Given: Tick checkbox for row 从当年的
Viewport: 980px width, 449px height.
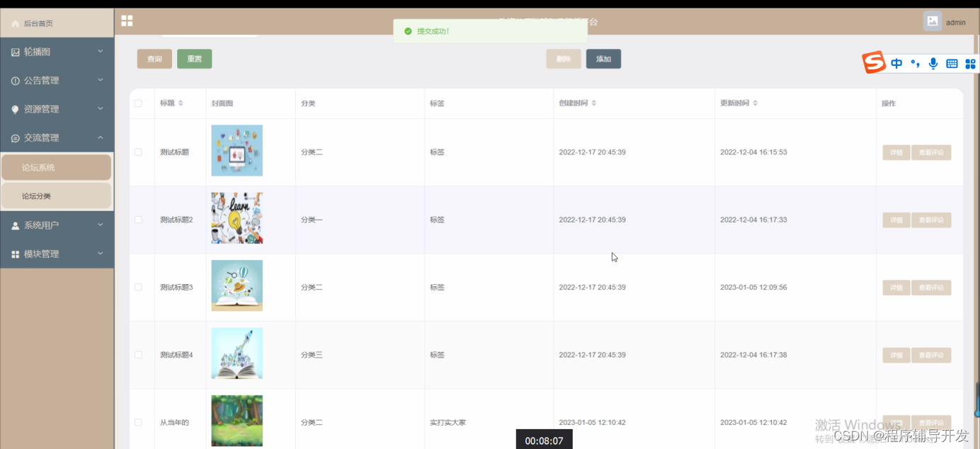Looking at the screenshot, I should [138, 423].
